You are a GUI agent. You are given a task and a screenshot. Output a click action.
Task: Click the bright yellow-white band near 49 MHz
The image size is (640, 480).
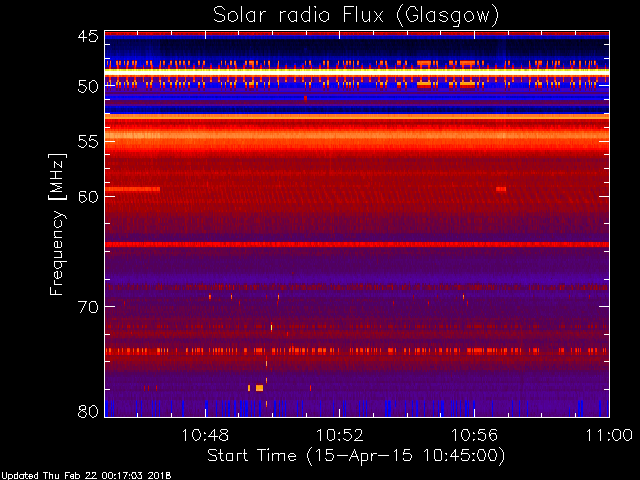point(357,72)
